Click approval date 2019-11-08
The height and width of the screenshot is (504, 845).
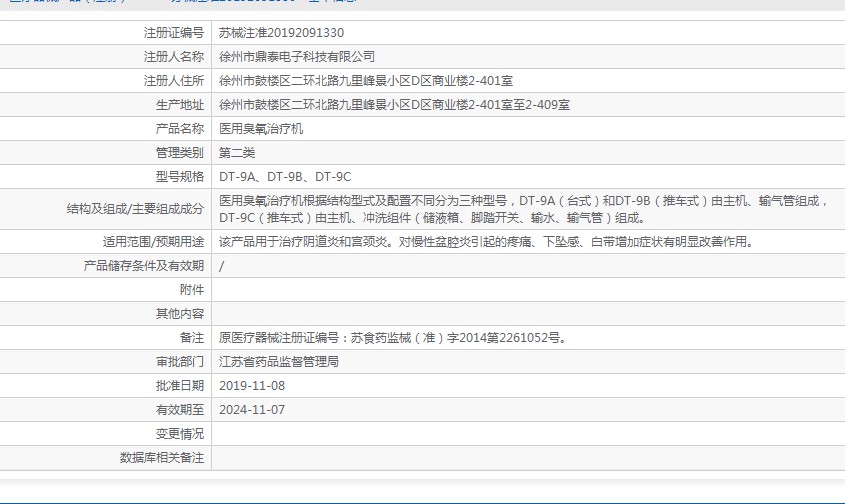click(x=252, y=386)
